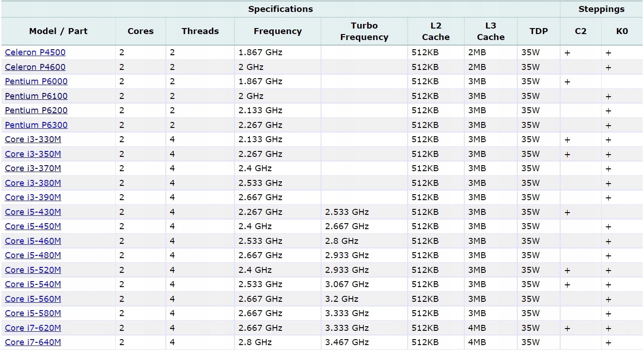Click the Pentium P6000 link
This screenshot has width=644, height=352.
point(36,81)
